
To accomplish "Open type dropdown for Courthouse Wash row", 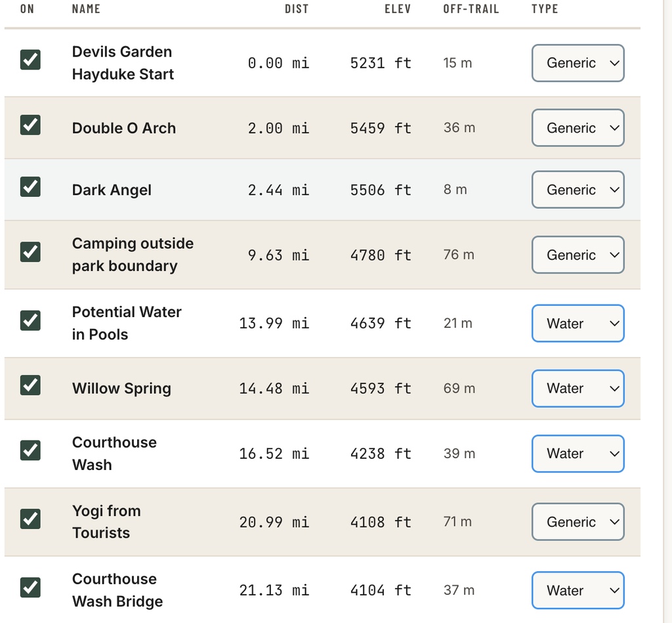I will (x=577, y=454).
